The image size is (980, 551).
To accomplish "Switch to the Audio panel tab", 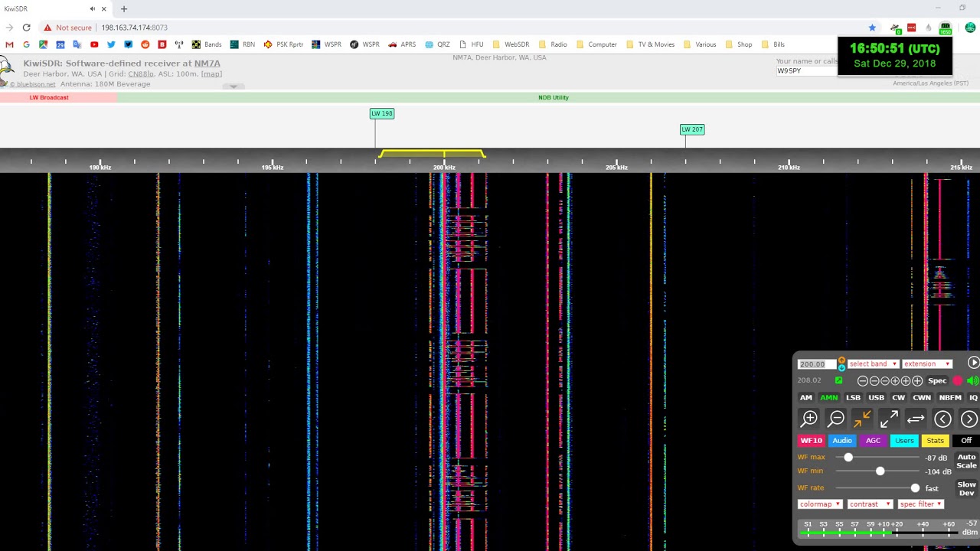I will tap(842, 440).
